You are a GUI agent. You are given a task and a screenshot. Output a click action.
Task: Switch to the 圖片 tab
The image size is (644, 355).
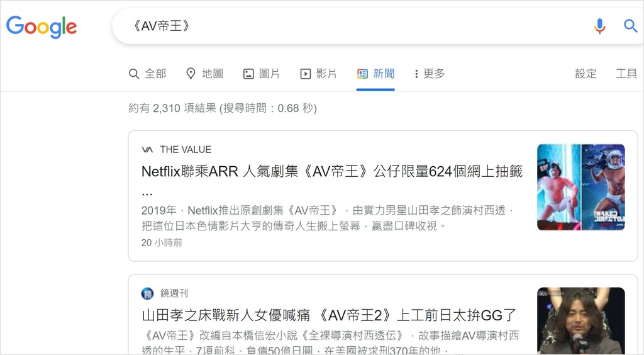click(262, 74)
